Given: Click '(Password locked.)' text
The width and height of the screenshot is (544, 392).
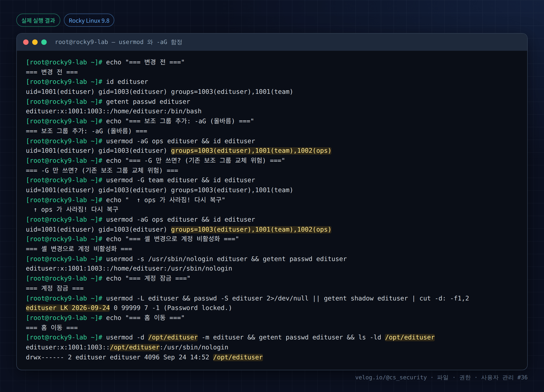Looking at the screenshot, I should (198, 308).
